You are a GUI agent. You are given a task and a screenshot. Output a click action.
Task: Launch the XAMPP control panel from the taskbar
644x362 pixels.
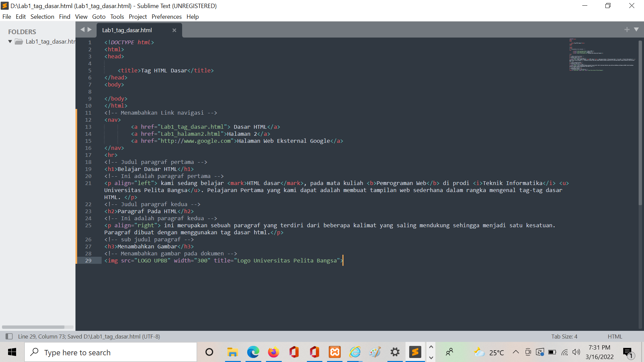tap(334, 352)
